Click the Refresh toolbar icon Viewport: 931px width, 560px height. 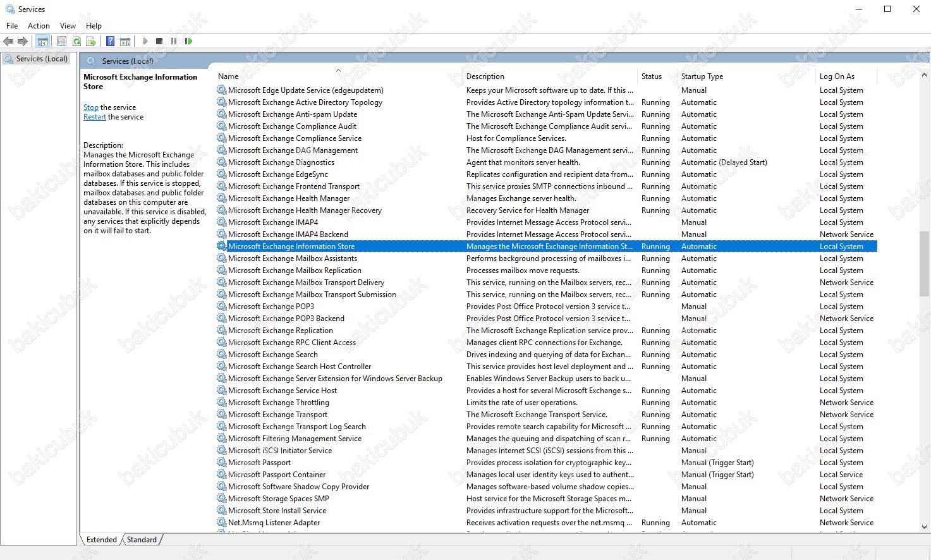pos(76,42)
